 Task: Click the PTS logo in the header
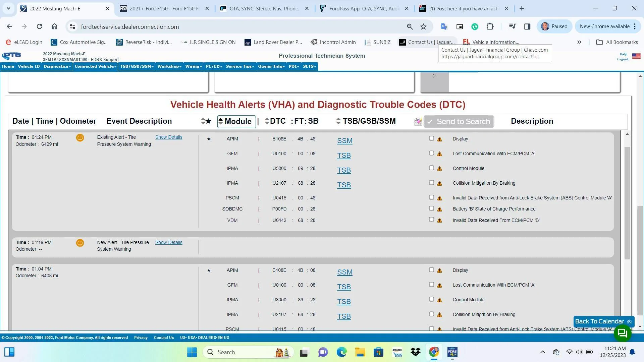click(11, 56)
